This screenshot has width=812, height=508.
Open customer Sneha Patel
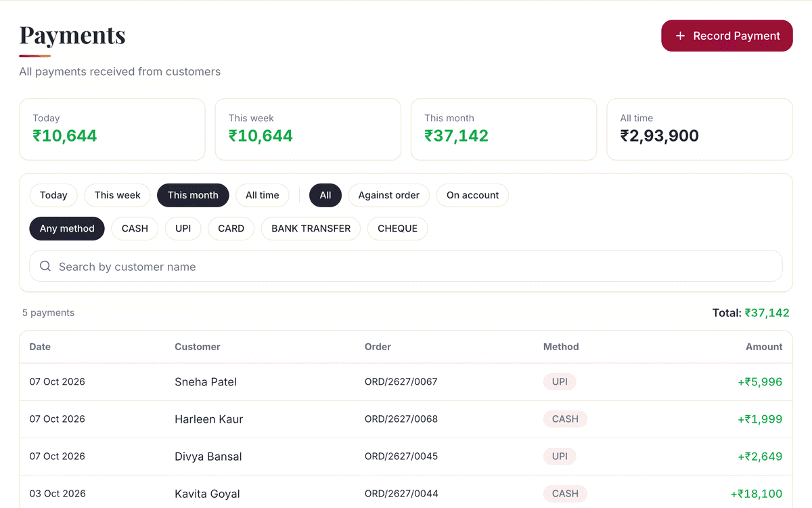point(206,382)
